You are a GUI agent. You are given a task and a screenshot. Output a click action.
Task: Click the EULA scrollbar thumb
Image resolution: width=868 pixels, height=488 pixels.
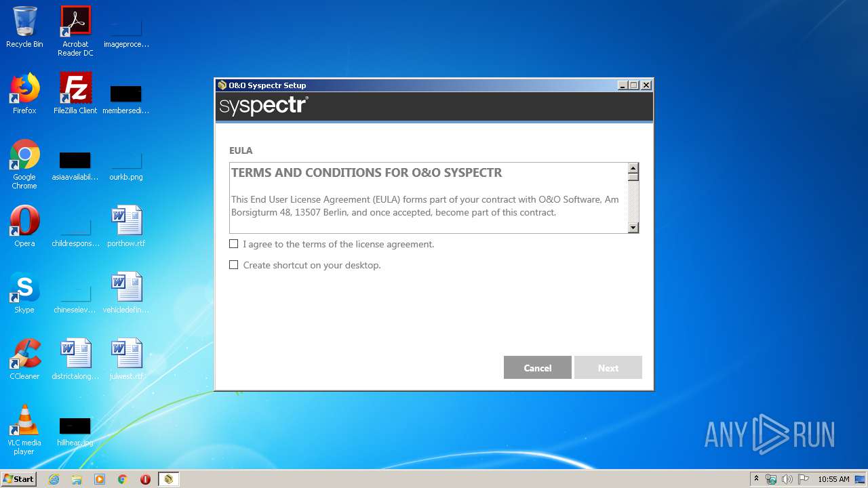point(633,177)
